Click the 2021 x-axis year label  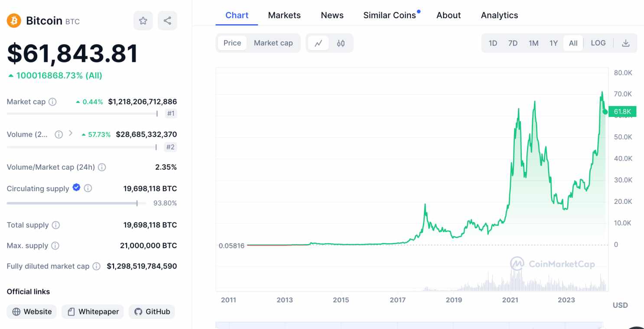pos(510,300)
